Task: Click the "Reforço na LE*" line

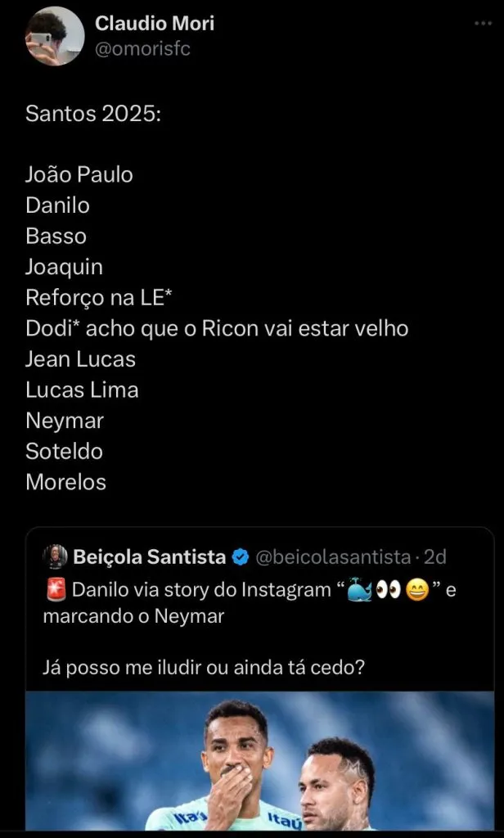Action: 97,298
